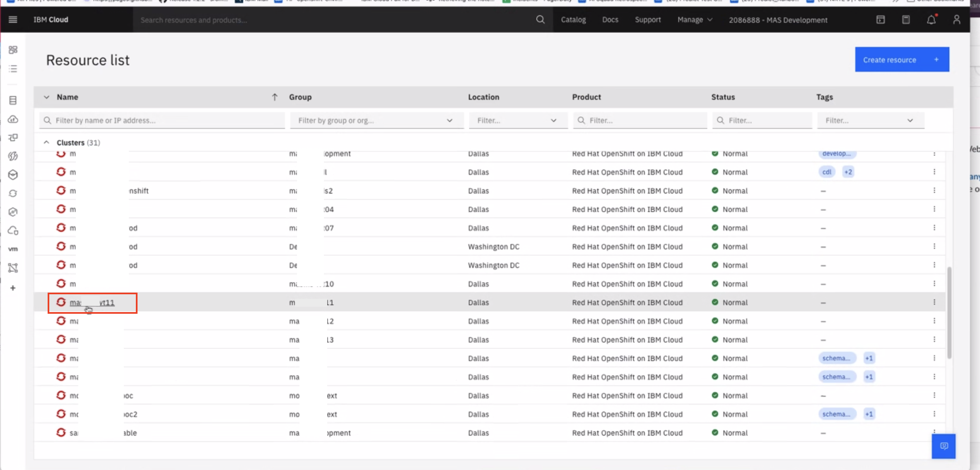Toggle the Name column sort arrow
The height and width of the screenshot is (470, 980).
(274, 97)
